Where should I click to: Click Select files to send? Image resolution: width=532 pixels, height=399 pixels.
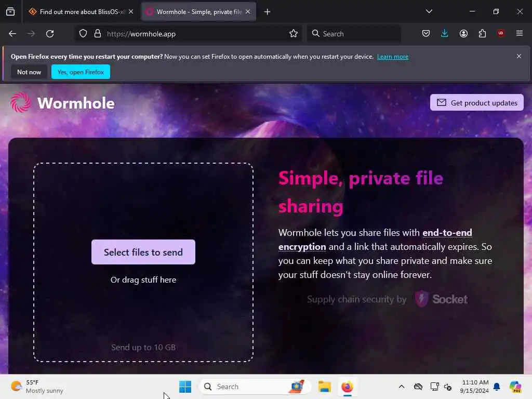pos(143,252)
